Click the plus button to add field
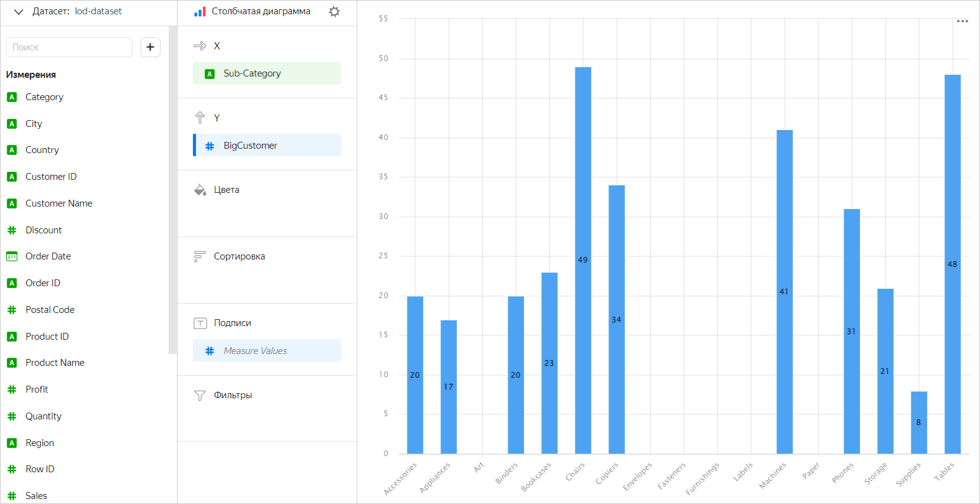980x504 pixels. pyautogui.click(x=150, y=47)
